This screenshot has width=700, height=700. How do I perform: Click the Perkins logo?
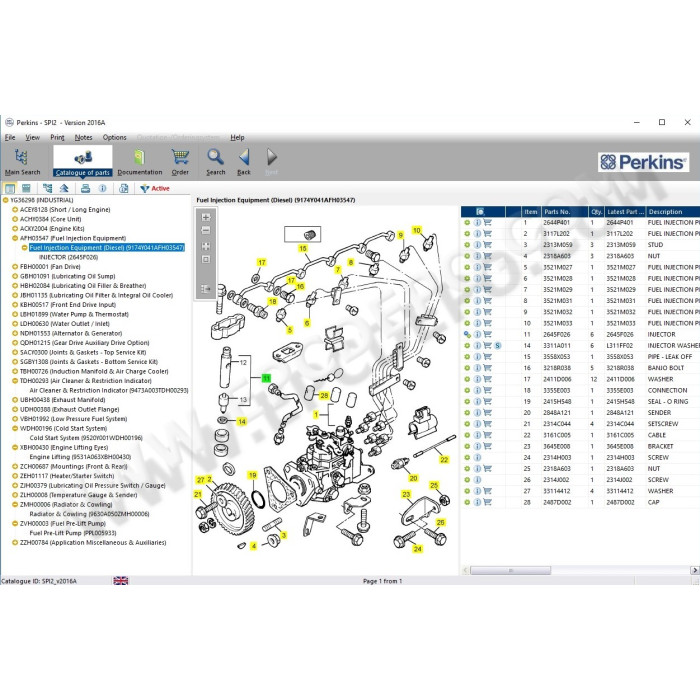(643, 162)
